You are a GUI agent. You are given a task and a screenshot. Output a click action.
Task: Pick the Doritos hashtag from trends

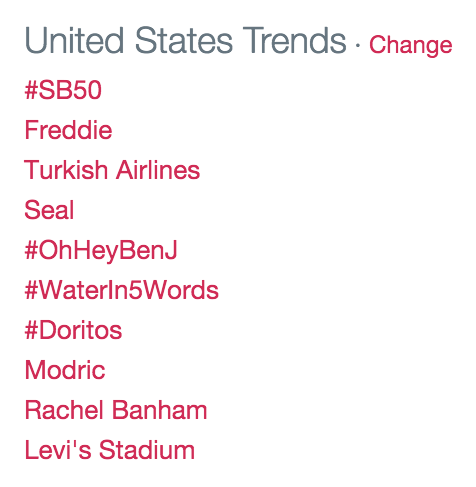point(73,330)
